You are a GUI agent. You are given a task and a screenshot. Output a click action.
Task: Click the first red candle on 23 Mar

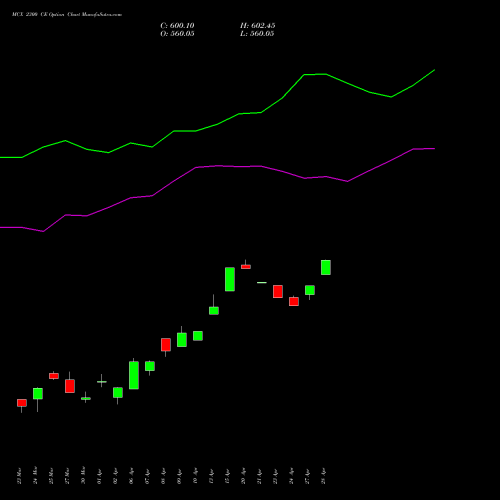22,403
